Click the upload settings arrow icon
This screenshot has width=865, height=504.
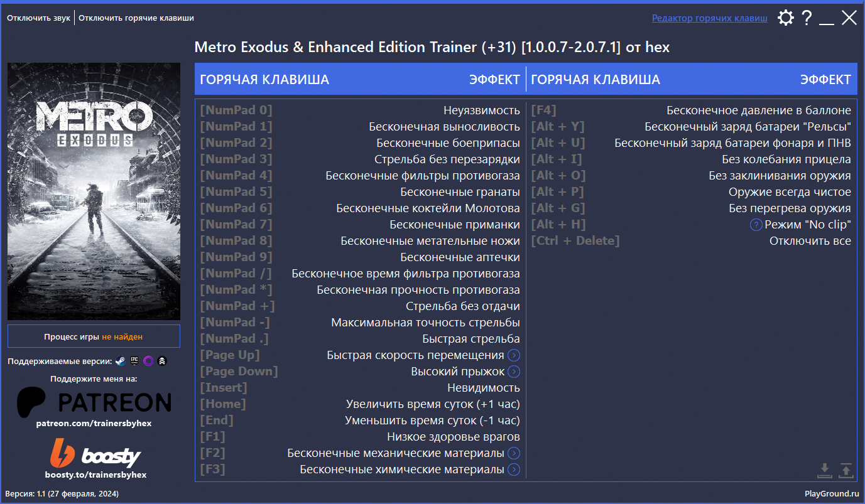click(846, 469)
